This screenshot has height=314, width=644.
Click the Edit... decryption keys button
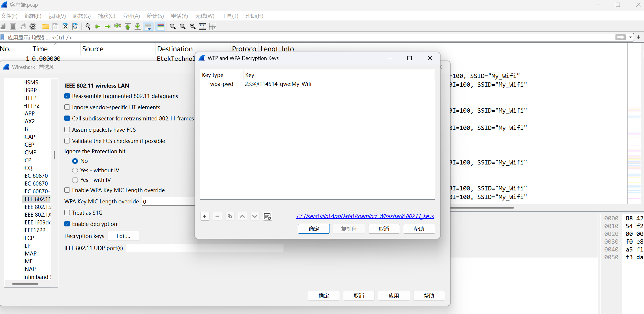coord(123,236)
